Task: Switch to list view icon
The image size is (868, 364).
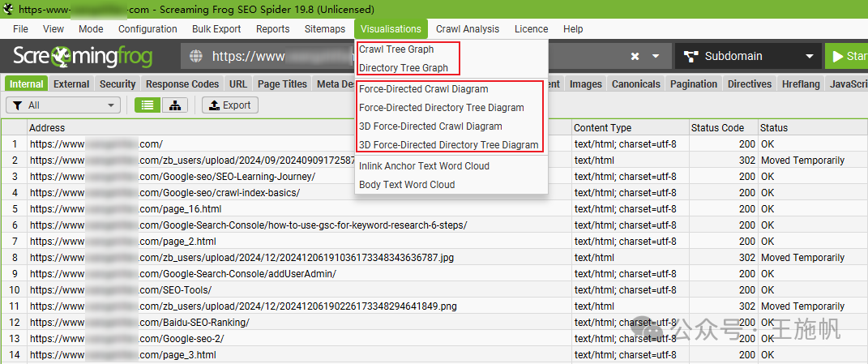Action: coord(148,105)
